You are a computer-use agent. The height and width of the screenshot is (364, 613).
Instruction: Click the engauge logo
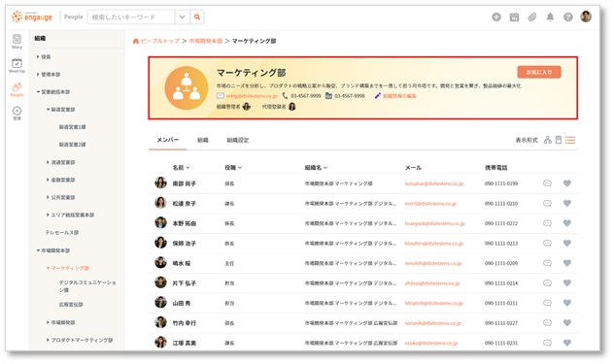pyautogui.click(x=32, y=17)
